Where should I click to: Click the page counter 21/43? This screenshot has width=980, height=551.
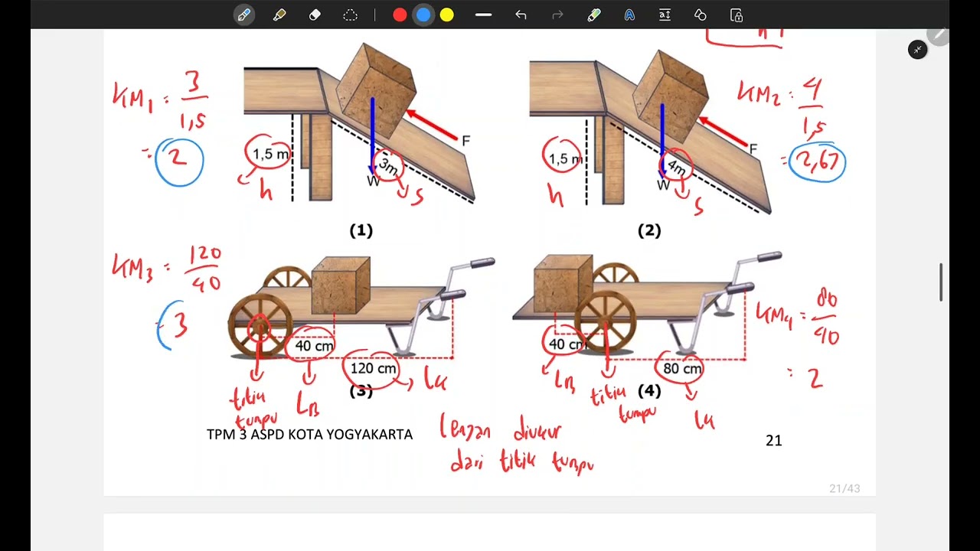[844, 488]
